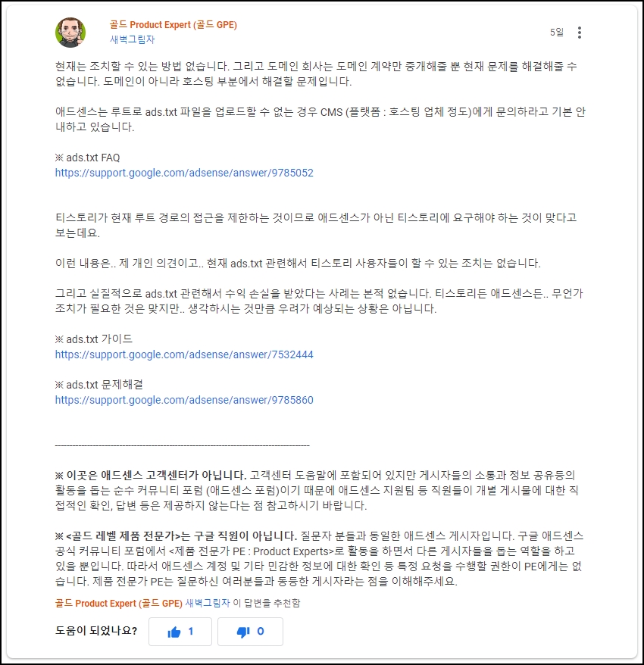Click the 5일 timestamp
Viewport: 644px width, 665px height.
point(557,33)
